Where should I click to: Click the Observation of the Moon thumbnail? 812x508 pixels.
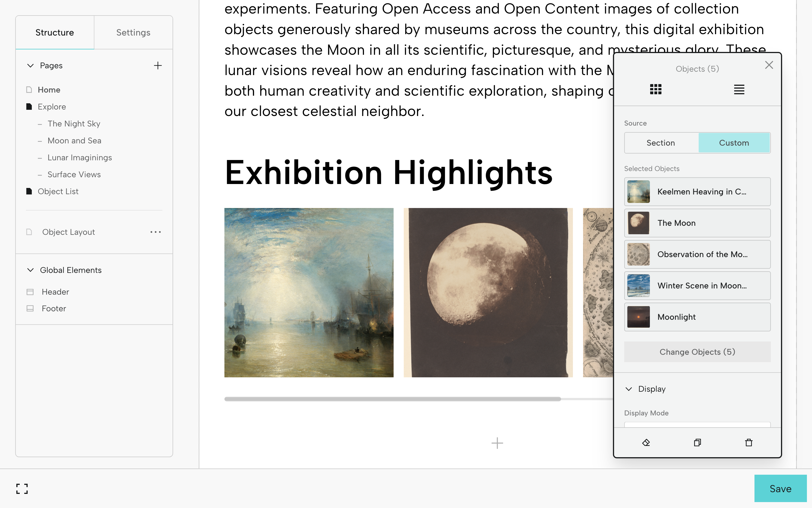[x=638, y=254]
